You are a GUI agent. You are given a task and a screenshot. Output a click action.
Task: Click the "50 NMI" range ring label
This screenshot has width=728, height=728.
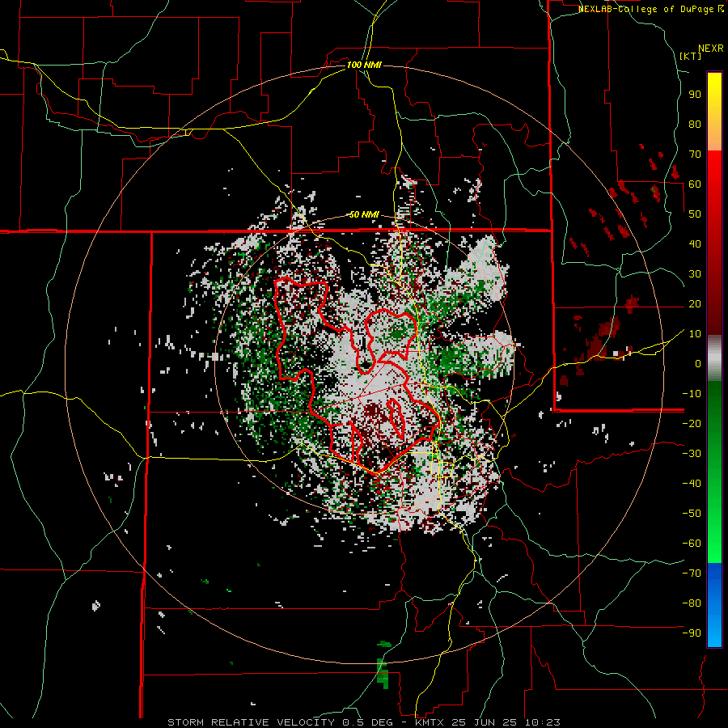click(364, 214)
